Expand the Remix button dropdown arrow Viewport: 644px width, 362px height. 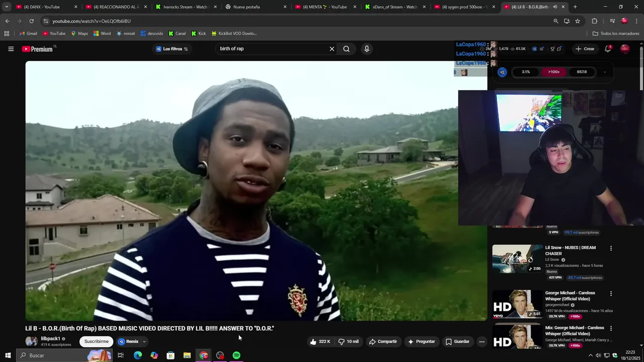144,341
